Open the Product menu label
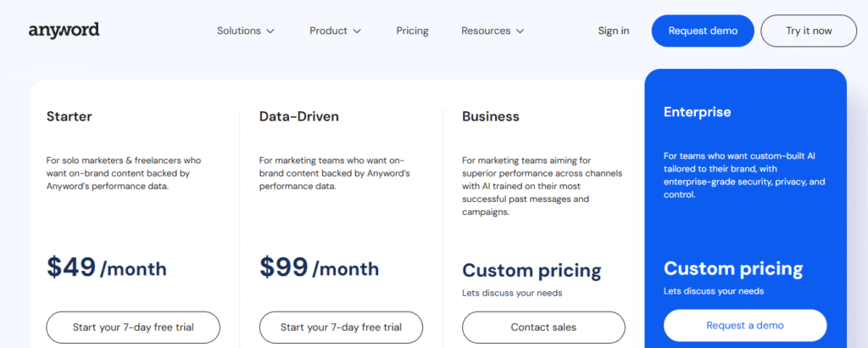Screen dimensions: 868x348 (x=328, y=31)
